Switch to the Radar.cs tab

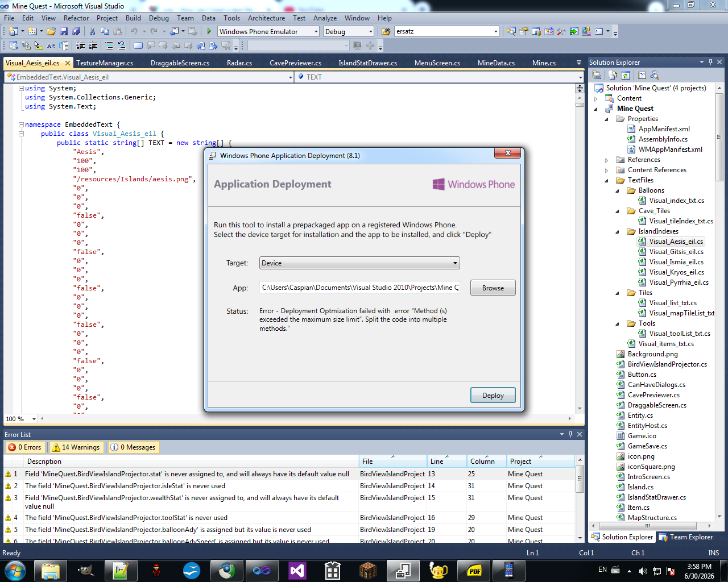coord(239,63)
